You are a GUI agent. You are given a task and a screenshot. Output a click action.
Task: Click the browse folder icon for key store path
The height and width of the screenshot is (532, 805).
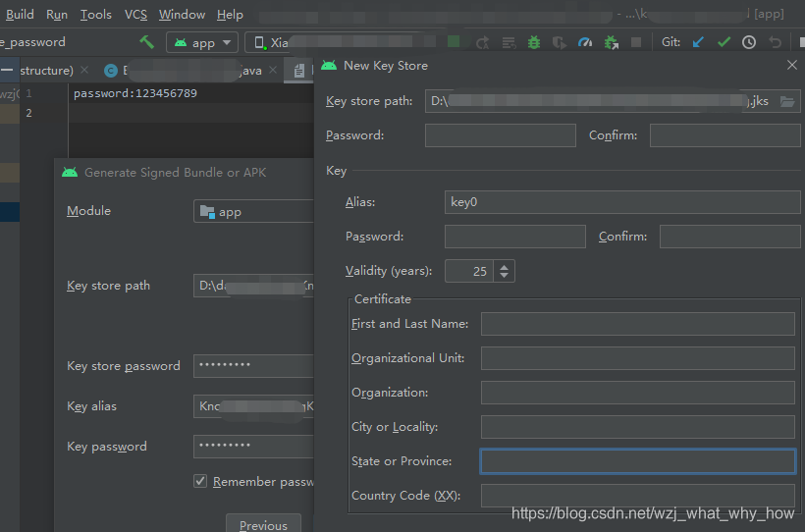click(x=787, y=101)
